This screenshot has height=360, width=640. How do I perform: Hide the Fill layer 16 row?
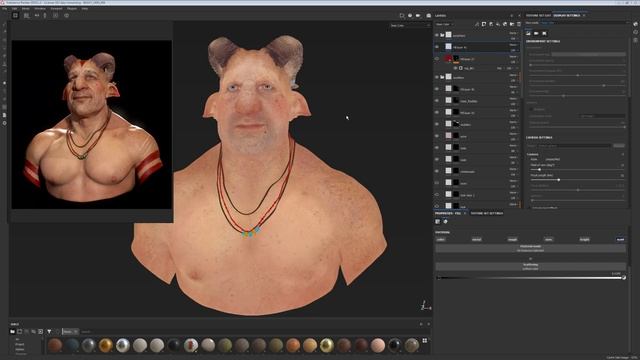coord(437,89)
